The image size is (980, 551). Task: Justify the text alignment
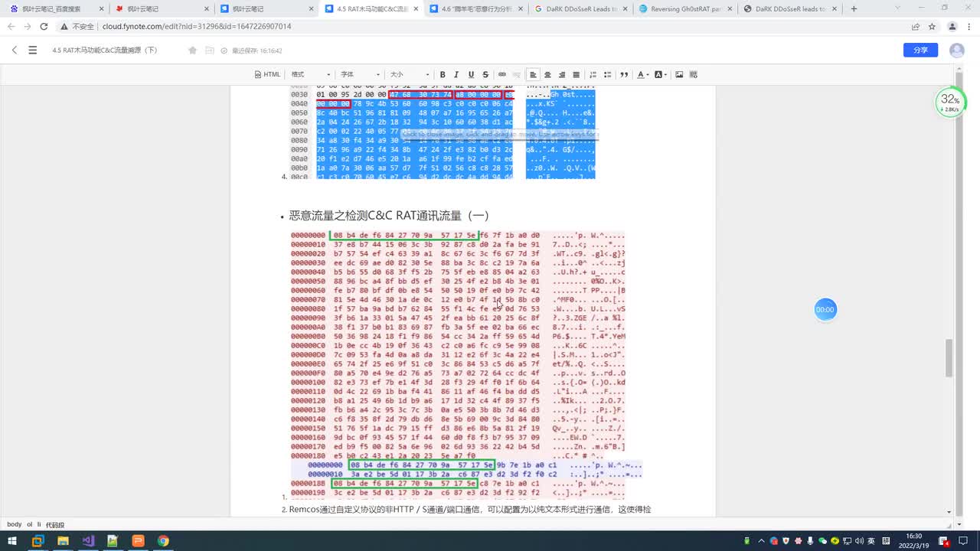[x=577, y=74]
